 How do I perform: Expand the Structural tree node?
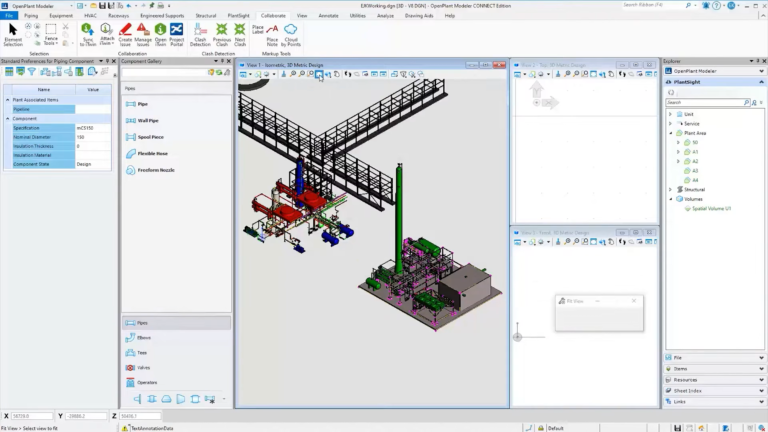pyautogui.click(x=671, y=190)
